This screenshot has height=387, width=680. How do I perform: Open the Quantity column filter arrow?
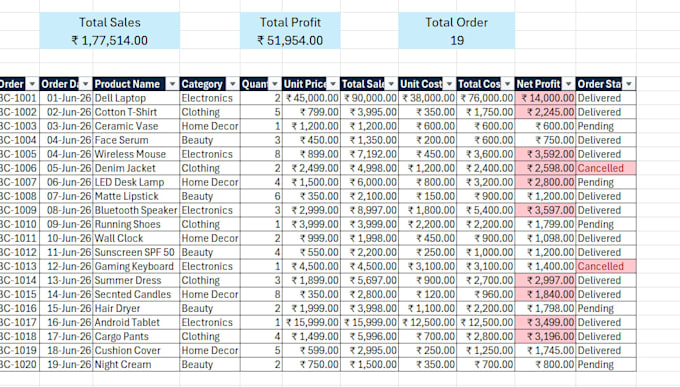275,84
